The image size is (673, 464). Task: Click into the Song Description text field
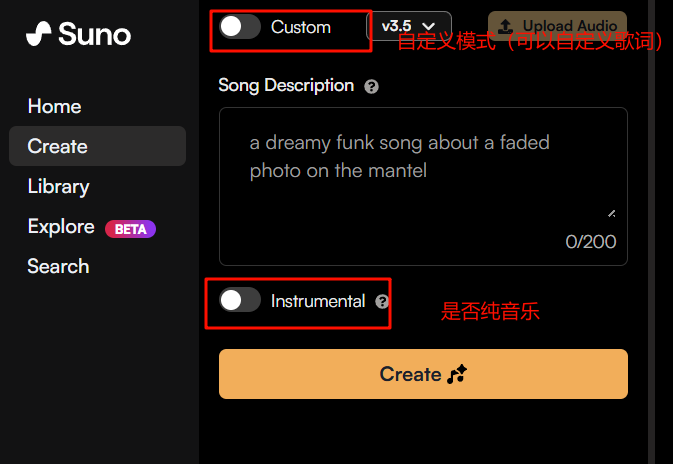[x=423, y=186]
